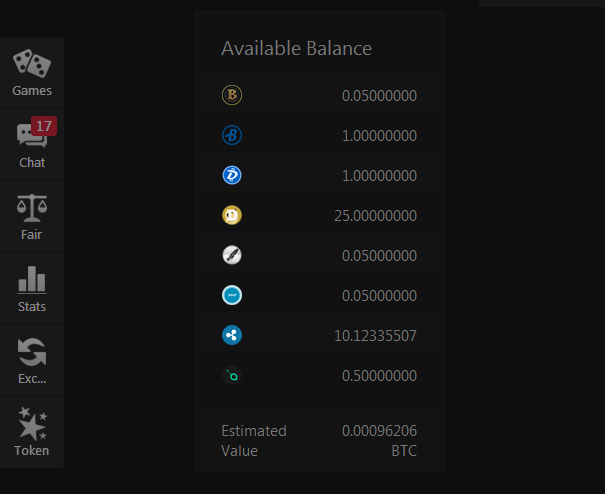The height and width of the screenshot is (494, 605).
Task: Click the 0.00096206 BTC estimated value
Action: [379, 441]
